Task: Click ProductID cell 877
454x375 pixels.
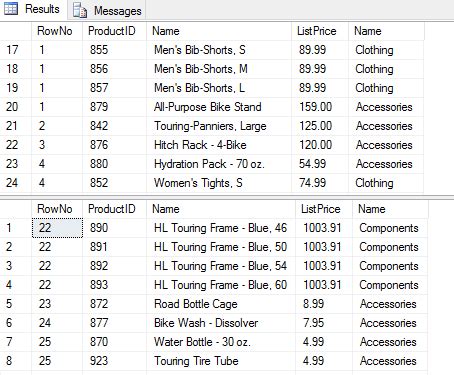Action: click(114, 323)
